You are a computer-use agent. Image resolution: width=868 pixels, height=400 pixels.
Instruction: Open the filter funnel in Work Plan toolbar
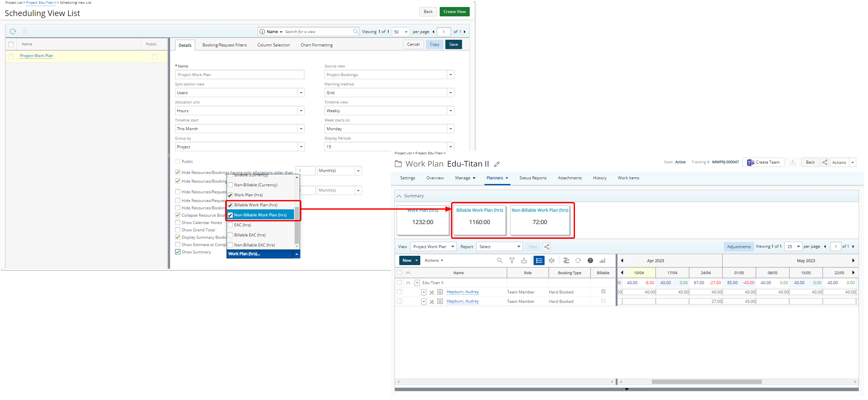512,260
